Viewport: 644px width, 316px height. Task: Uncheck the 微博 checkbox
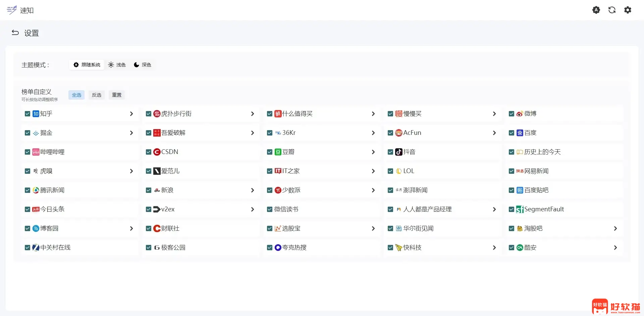click(x=512, y=114)
